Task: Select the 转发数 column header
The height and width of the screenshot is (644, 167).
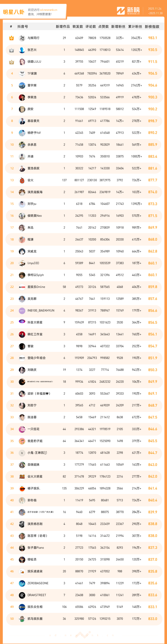Action: pyautogui.click(x=78, y=26)
